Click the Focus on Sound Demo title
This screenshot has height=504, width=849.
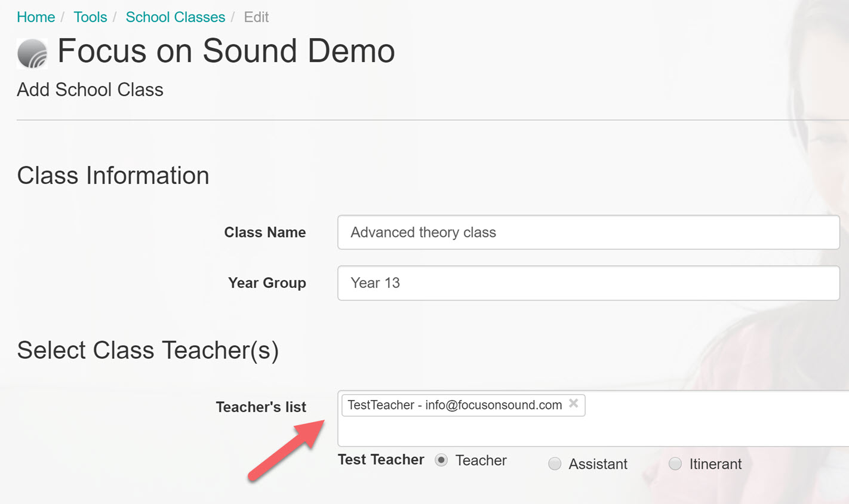[226, 51]
